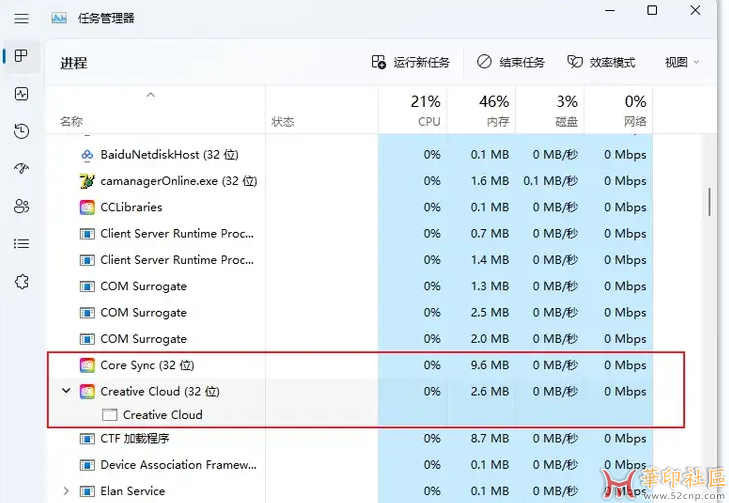The image size is (729, 503).
Task: Click the BaiduNetdiskHost process icon
Action: (87, 155)
